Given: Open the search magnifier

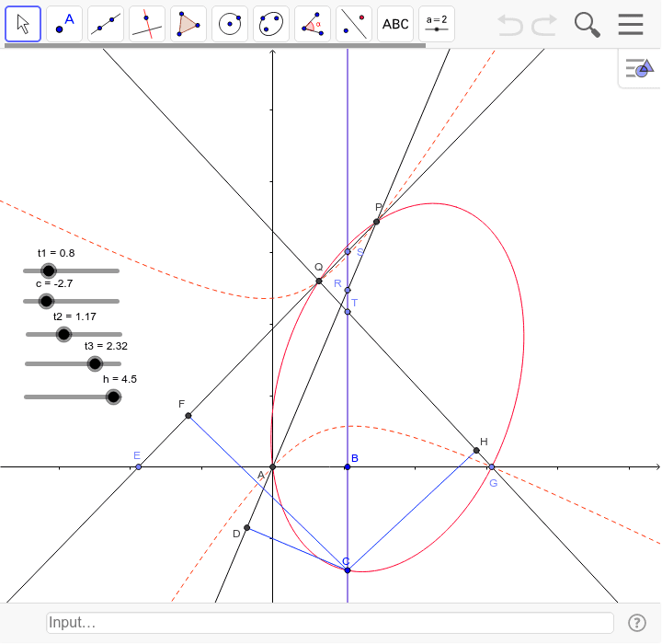Looking at the screenshot, I should click(588, 25).
